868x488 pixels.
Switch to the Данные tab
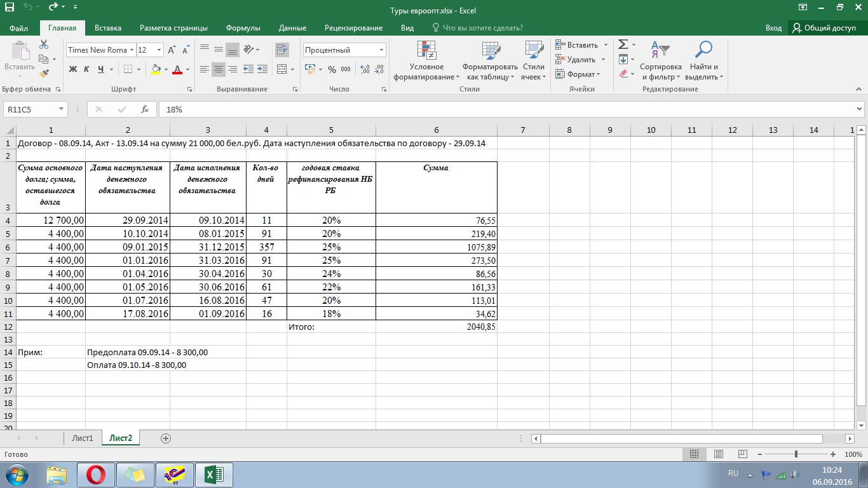coord(292,28)
